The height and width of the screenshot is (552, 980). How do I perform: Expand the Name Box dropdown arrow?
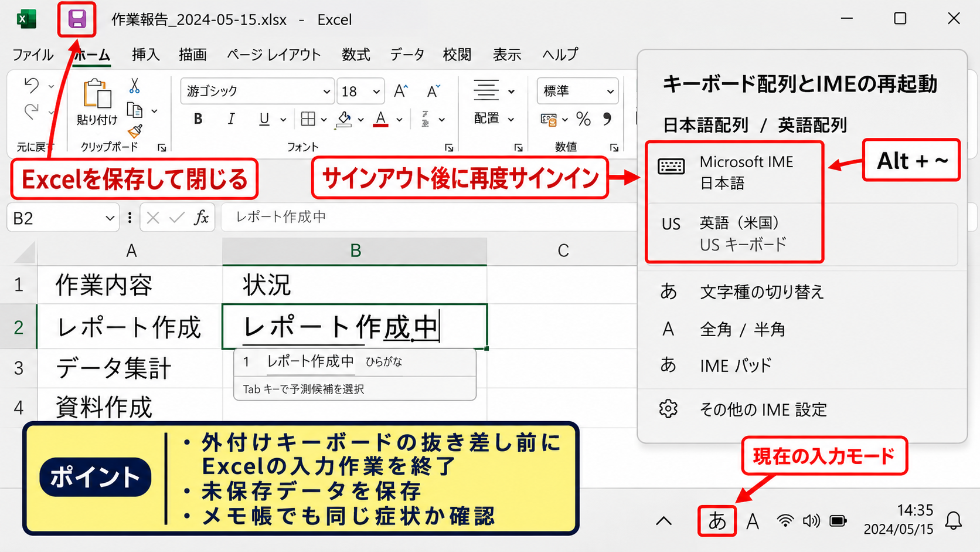pyautogui.click(x=110, y=218)
